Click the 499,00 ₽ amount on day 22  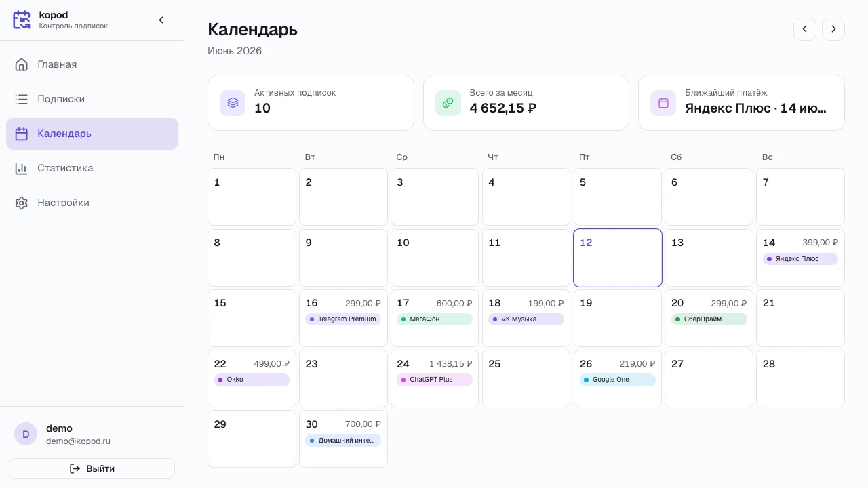click(x=271, y=364)
